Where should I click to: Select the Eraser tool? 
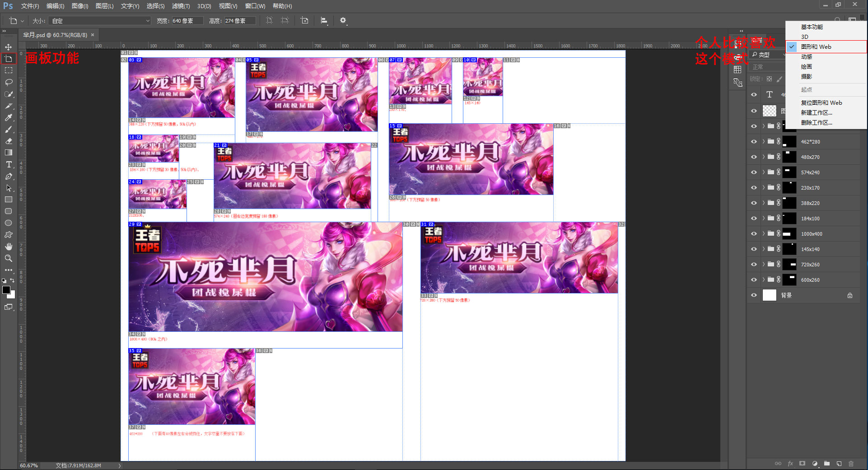point(9,141)
